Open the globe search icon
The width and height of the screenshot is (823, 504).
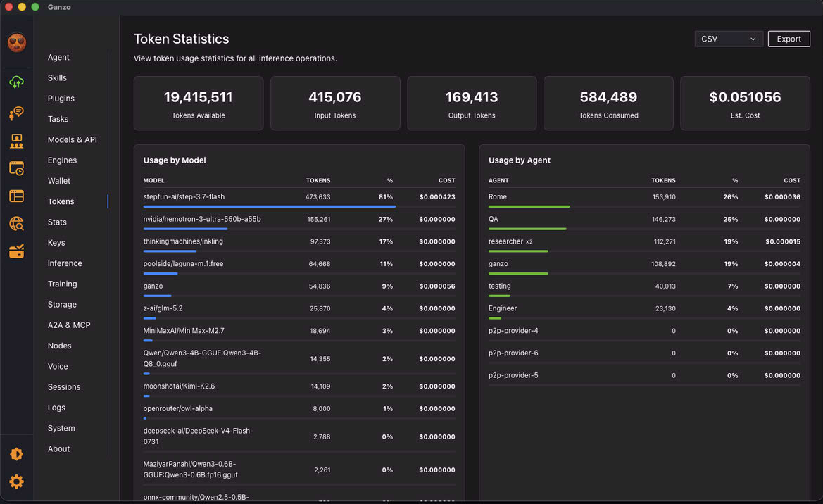(17, 224)
